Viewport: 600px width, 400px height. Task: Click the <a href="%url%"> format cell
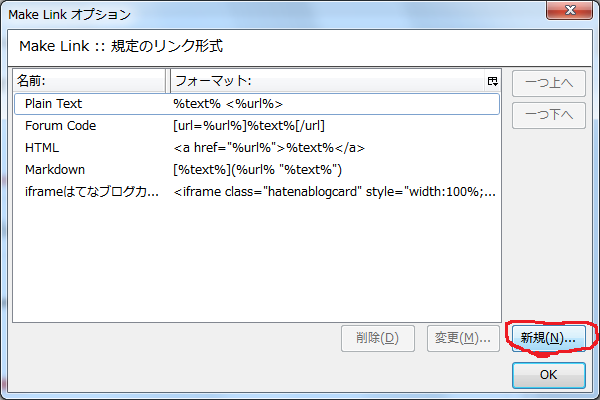[x=269, y=147]
